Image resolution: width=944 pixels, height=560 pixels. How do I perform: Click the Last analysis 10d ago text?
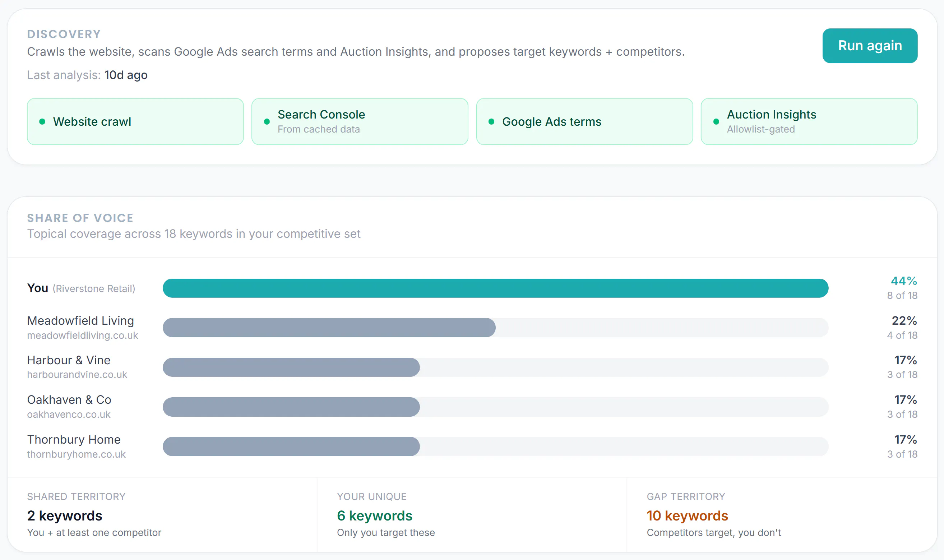[87, 75]
